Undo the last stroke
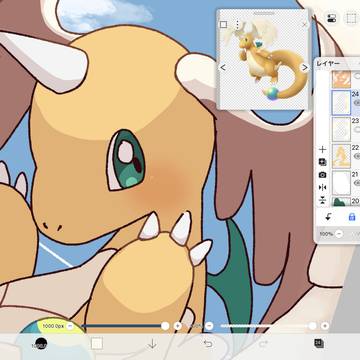The width and height of the screenshot is (360, 360). [x=208, y=344]
